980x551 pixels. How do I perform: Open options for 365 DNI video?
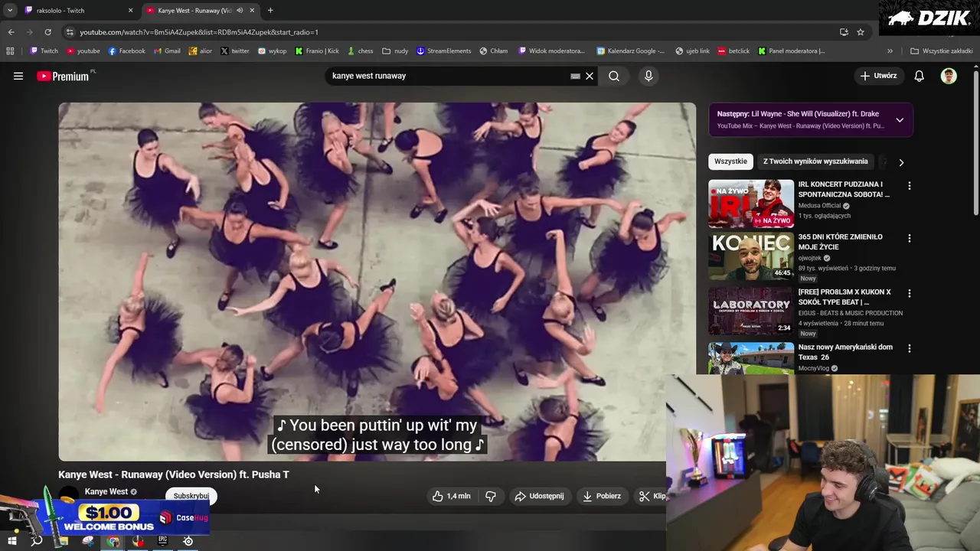(910, 238)
